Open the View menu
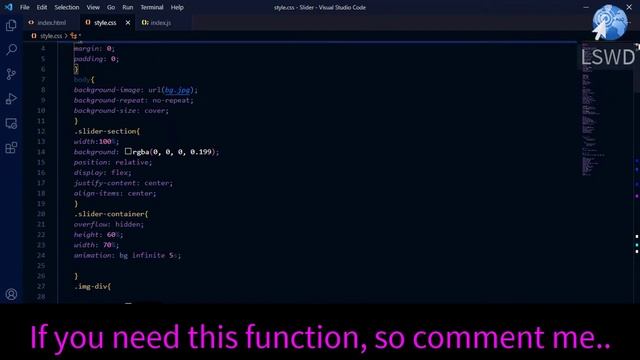The width and height of the screenshot is (640, 360). (x=93, y=7)
